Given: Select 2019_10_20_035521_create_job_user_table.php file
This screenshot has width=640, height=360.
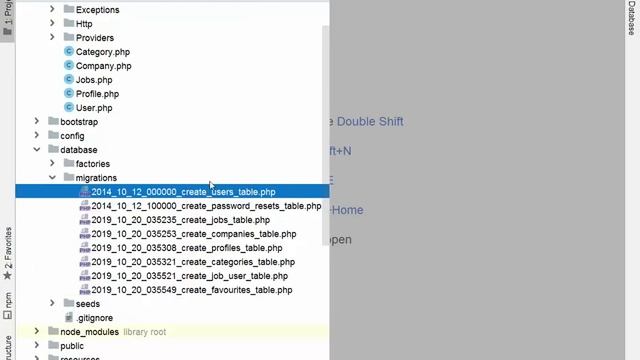Looking at the screenshot, I should (x=189, y=276).
